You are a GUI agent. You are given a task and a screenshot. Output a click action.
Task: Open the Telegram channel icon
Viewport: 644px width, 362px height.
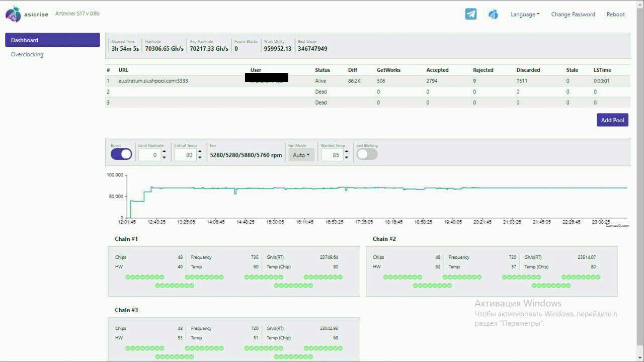tap(471, 14)
